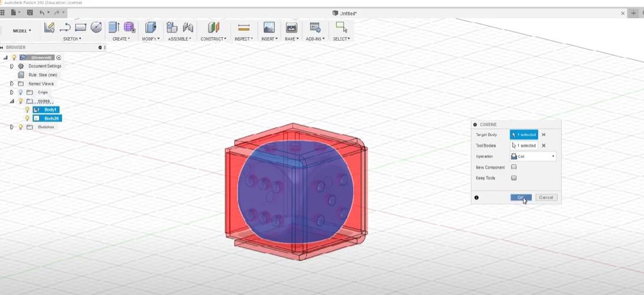Click Cancel in the Combine dialog
644x295 pixels.
pyautogui.click(x=547, y=197)
